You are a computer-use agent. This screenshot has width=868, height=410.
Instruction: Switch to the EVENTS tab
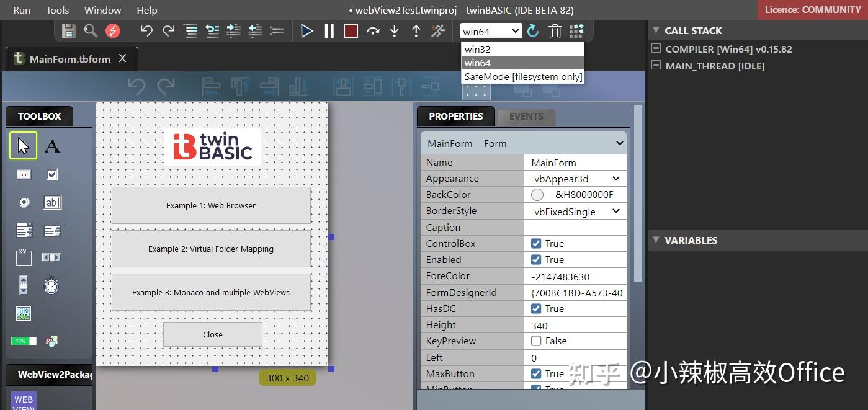[526, 116]
